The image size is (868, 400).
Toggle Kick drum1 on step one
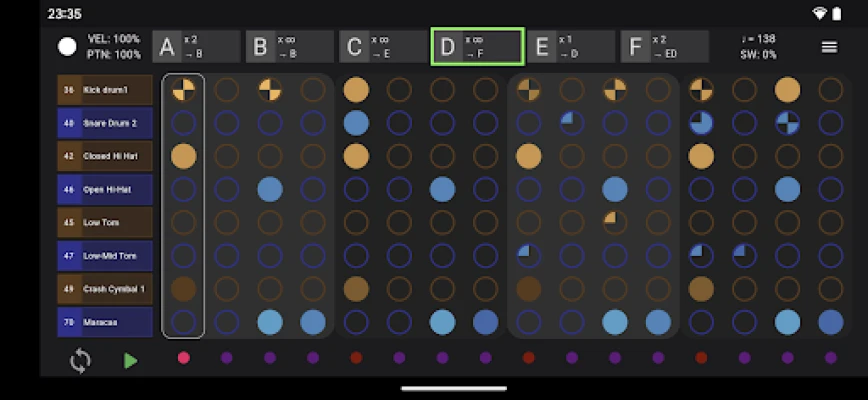tap(183, 90)
